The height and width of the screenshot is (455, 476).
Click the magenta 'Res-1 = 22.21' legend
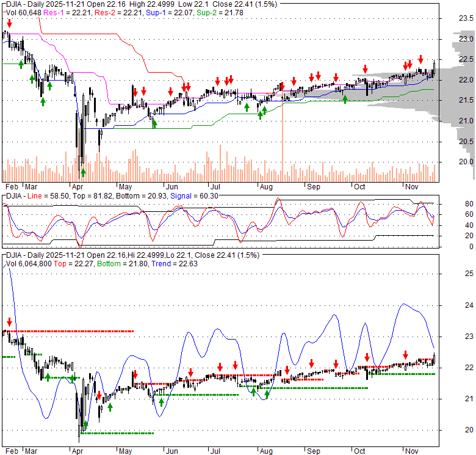click(x=68, y=13)
